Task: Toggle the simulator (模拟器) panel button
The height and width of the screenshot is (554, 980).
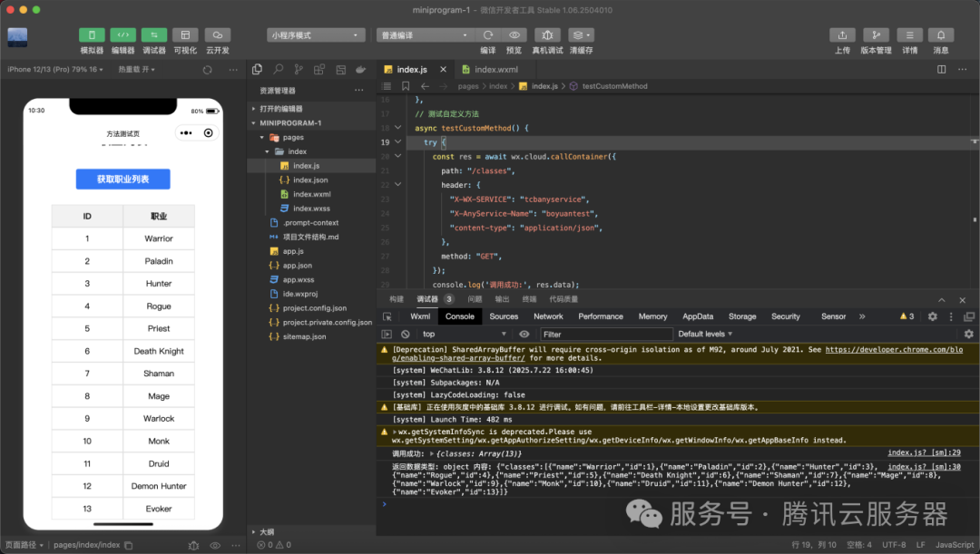Action: coord(92,35)
